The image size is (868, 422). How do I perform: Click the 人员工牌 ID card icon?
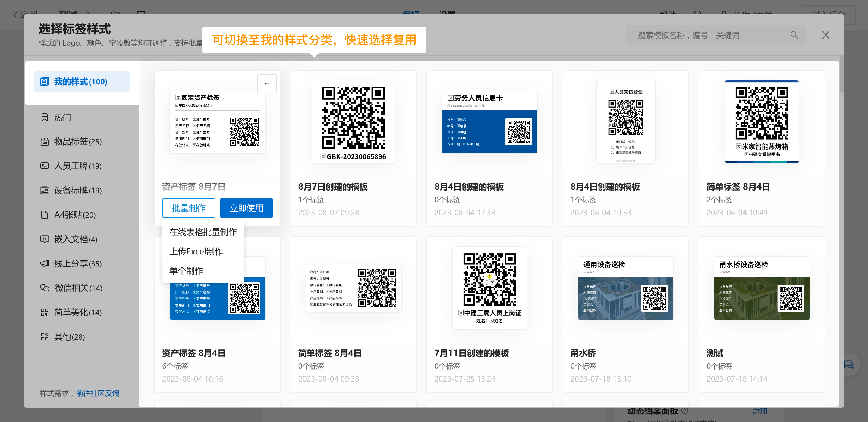pos(45,166)
